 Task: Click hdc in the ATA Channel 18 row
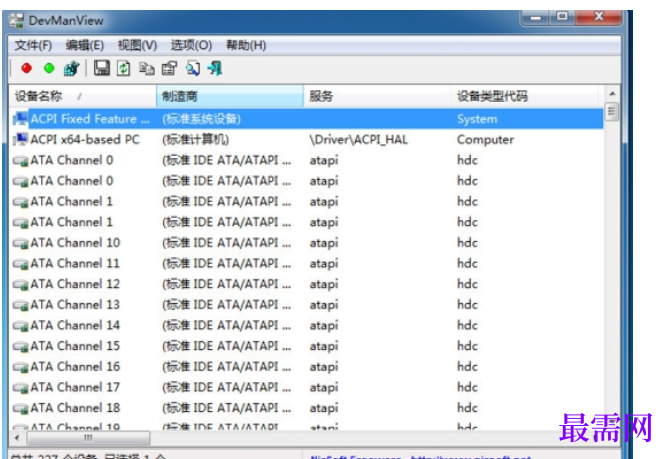pos(467,408)
